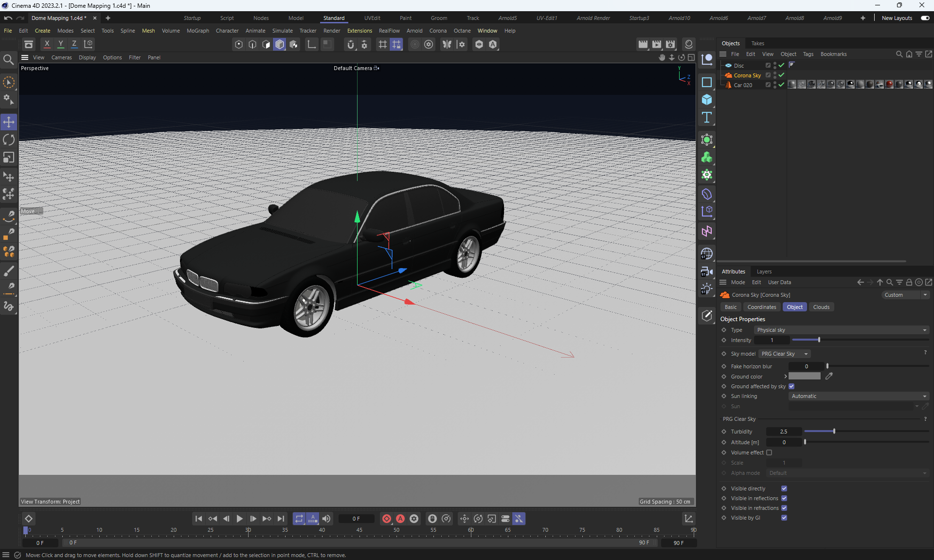Toggle Ground affected by sky checkbox

[791, 386]
